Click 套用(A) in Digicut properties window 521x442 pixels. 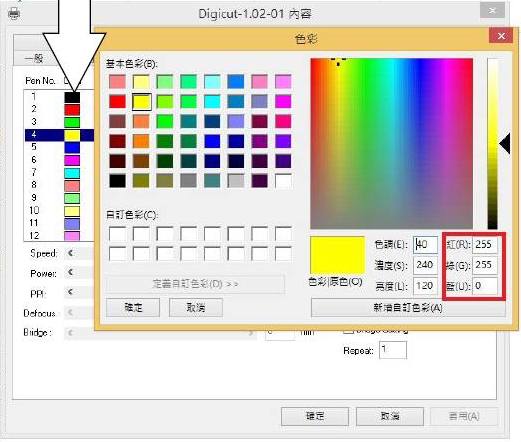point(464,416)
